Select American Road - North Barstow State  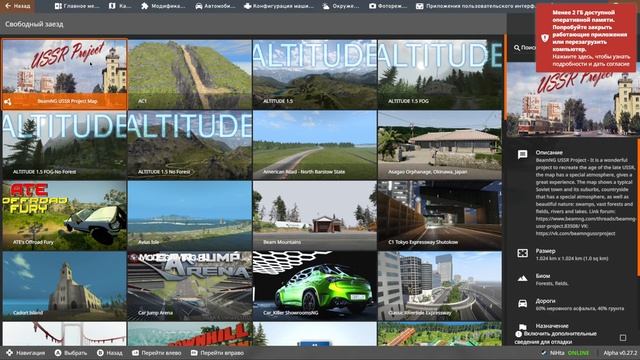click(x=315, y=145)
